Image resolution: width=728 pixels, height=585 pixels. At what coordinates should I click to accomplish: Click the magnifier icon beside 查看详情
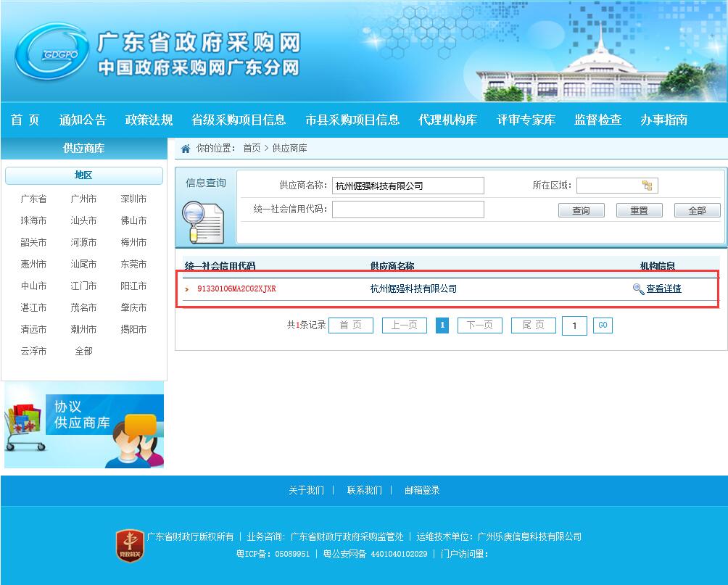[x=638, y=289]
